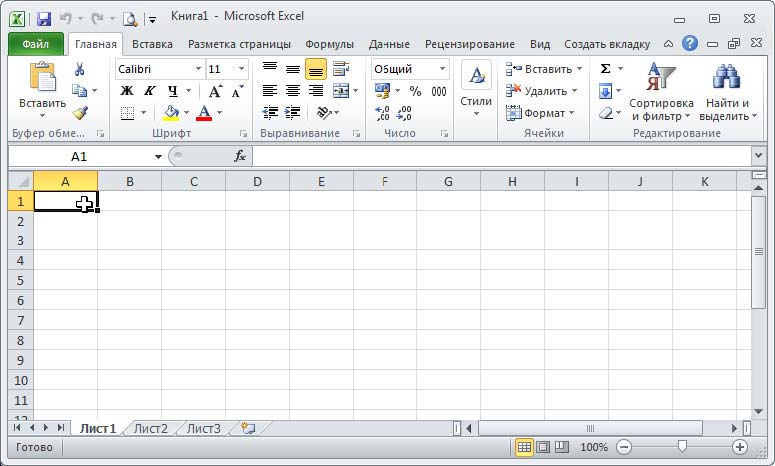Click the AutoSum sigma icon

[x=606, y=69]
